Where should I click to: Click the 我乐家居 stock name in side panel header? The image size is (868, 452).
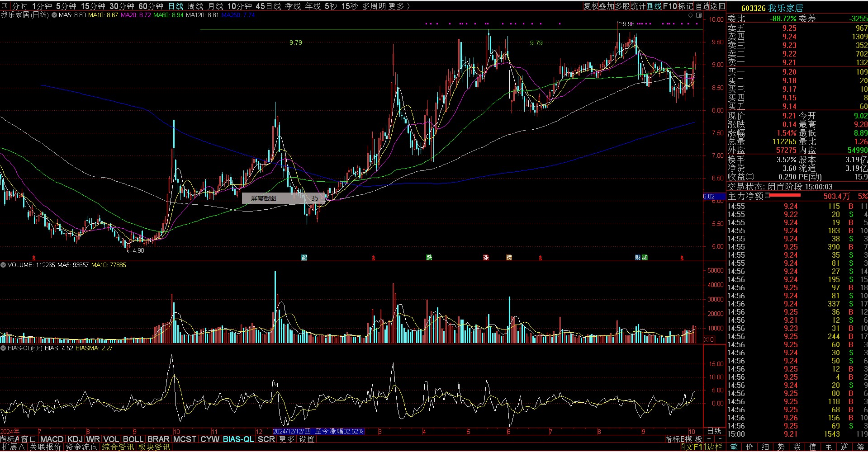pyautogui.click(x=786, y=8)
